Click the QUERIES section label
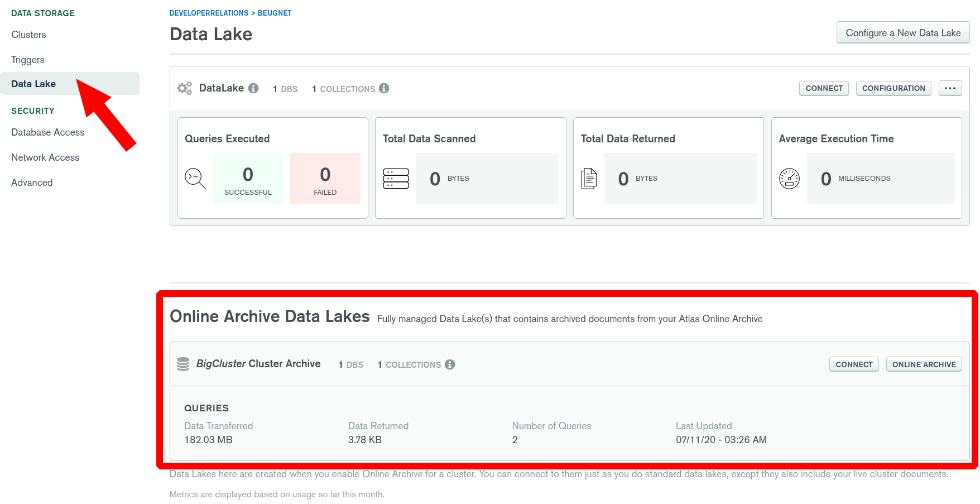980x504 pixels. click(206, 408)
